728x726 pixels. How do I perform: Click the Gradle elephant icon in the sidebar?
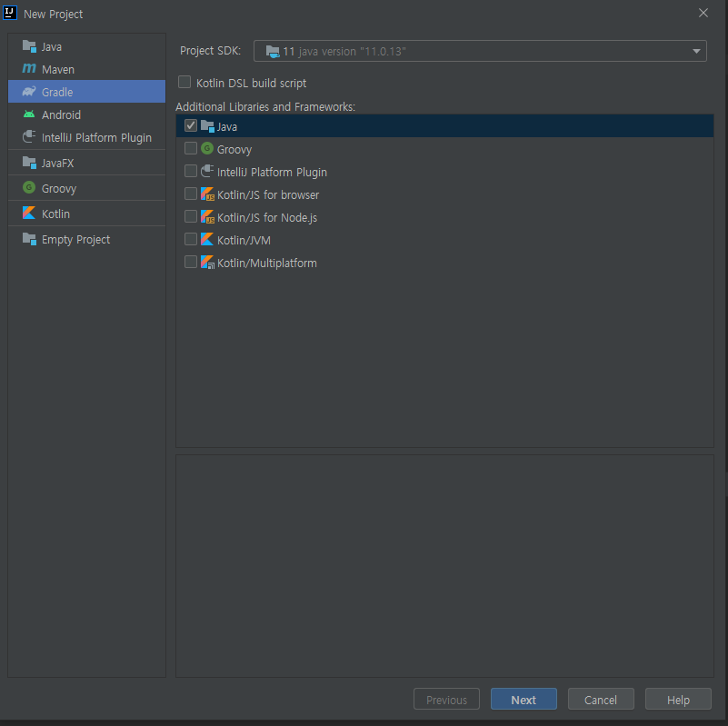pyautogui.click(x=29, y=92)
